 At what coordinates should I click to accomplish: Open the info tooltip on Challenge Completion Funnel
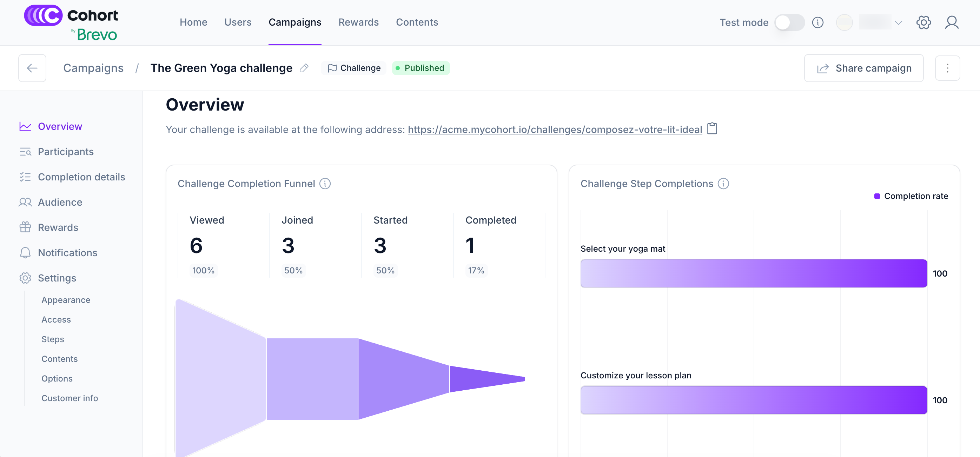click(325, 184)
